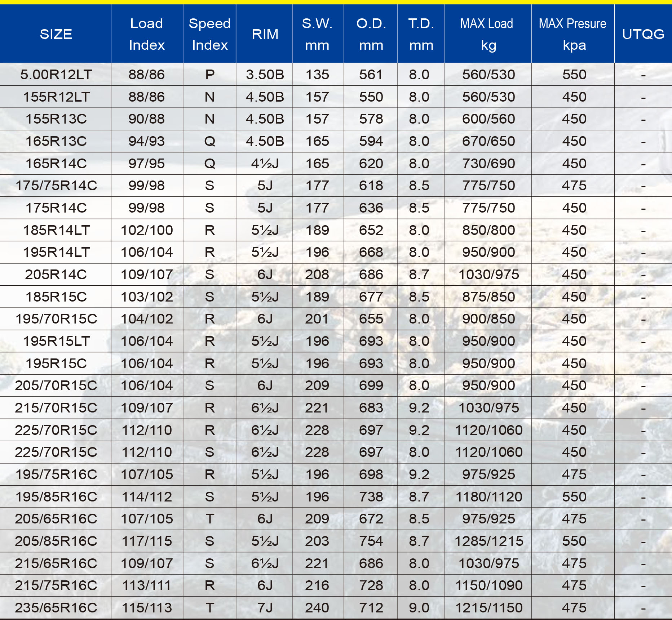The width and height of the screenshot is (672, 620).
Task: Select the 195/85R16C size cell
Action: 56,497
